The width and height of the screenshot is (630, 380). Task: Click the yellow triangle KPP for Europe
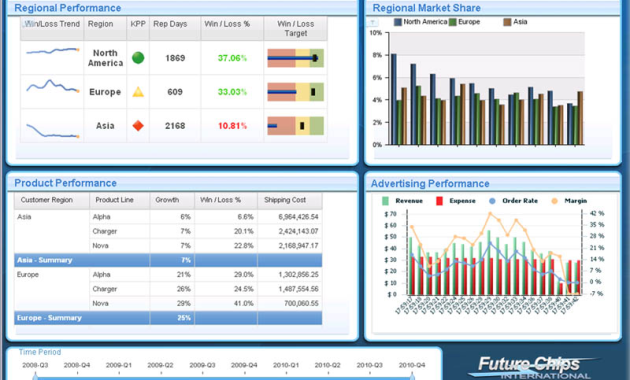[x=138, y=92]
